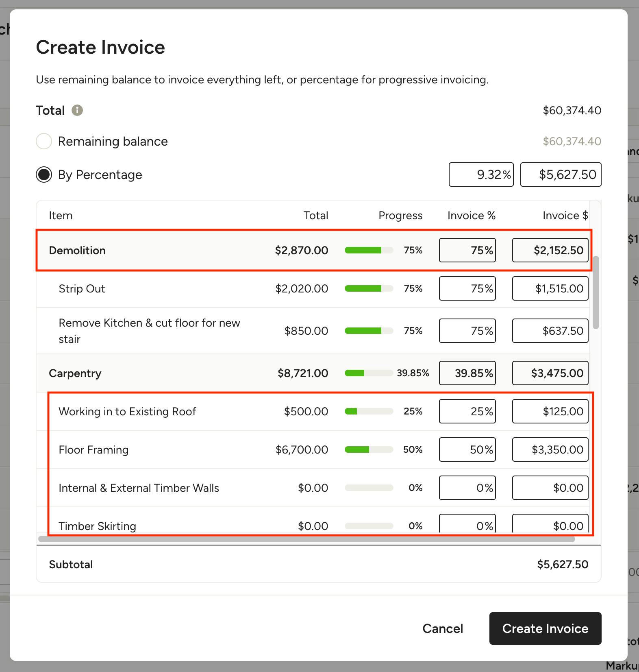Click the Floor Framing item name
This screenshot has height=672, width=639.
tap(93, 449)
